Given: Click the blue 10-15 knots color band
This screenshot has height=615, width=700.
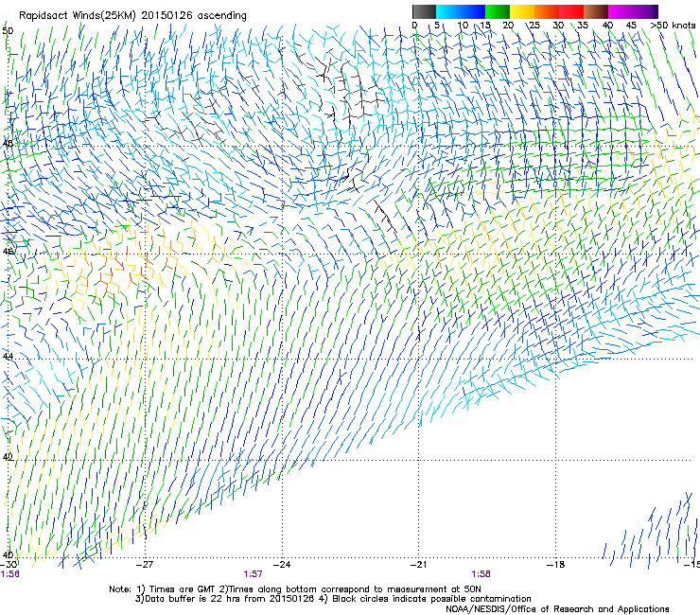Looking at the screenshot, I should coord(473,11).
